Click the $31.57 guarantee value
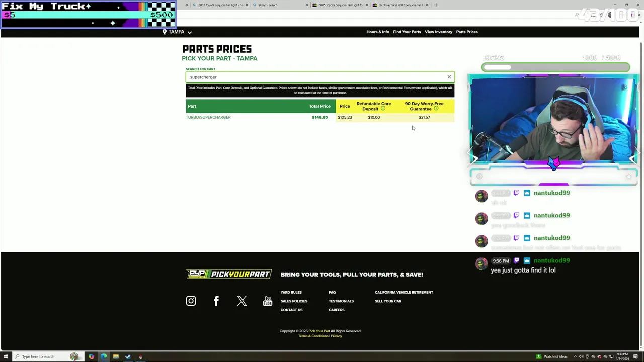 click(424, 117)
